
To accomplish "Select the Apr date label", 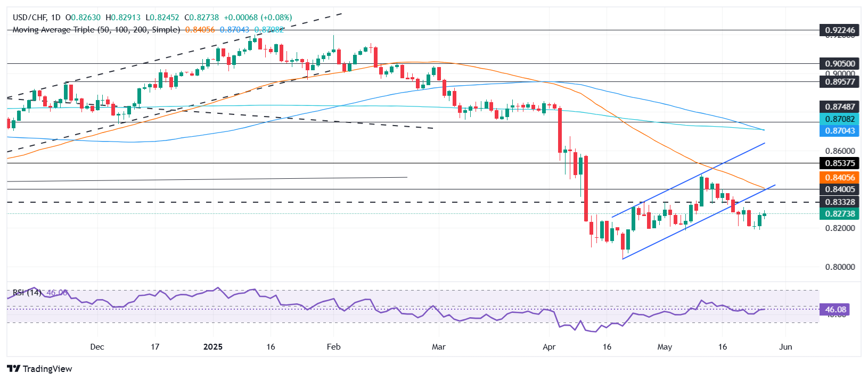I will click(549, 347).
